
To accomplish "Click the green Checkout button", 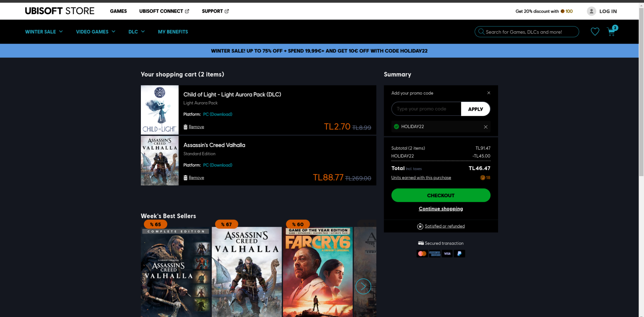I will [x=441, y=195].
